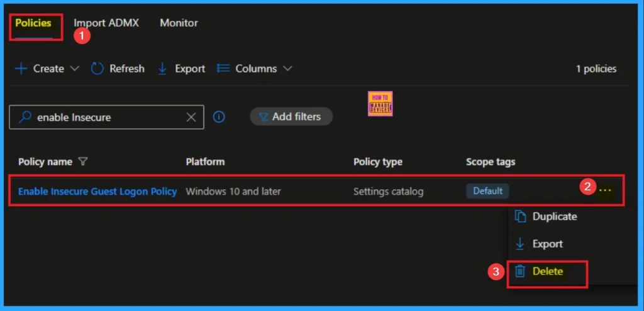Viewport: 644px width, 311px height.
Task: Click the Default scope tag badge
Action: pyautogui.click(x=487, y=191)
